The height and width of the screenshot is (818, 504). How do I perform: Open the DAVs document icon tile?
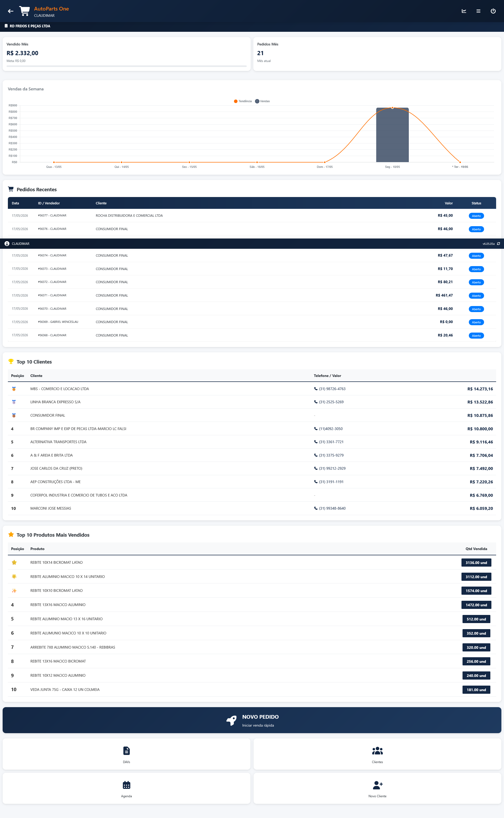click(x=126, y=754)
